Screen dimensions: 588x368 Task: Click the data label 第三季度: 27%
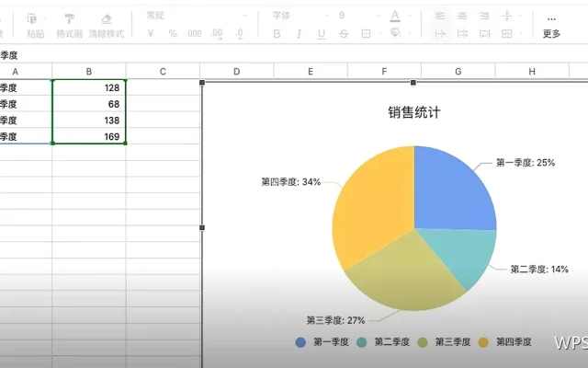[x=335, y=320]
